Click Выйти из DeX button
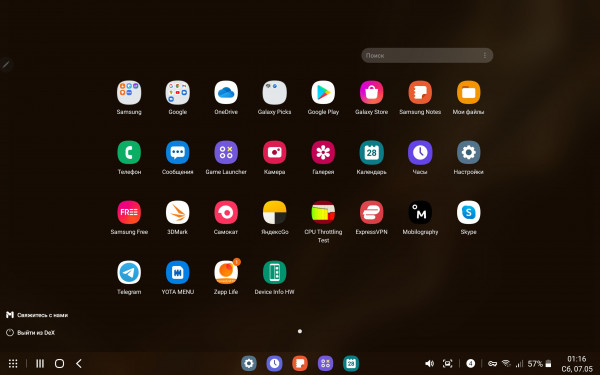The image size is (600, 375). [30, 333]
